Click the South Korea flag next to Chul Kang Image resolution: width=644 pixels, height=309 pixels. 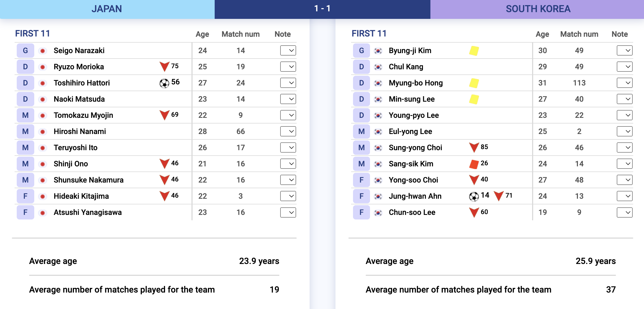[x=379, y=66]
